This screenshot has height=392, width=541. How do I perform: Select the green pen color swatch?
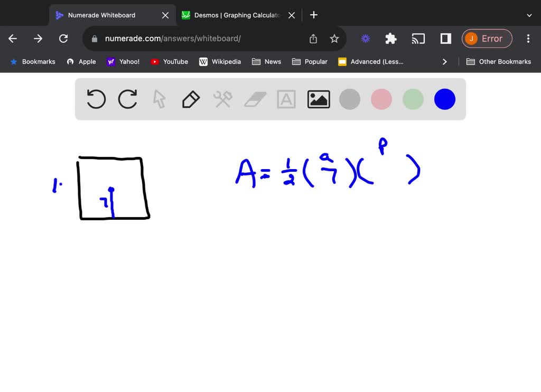click(413, 99)
